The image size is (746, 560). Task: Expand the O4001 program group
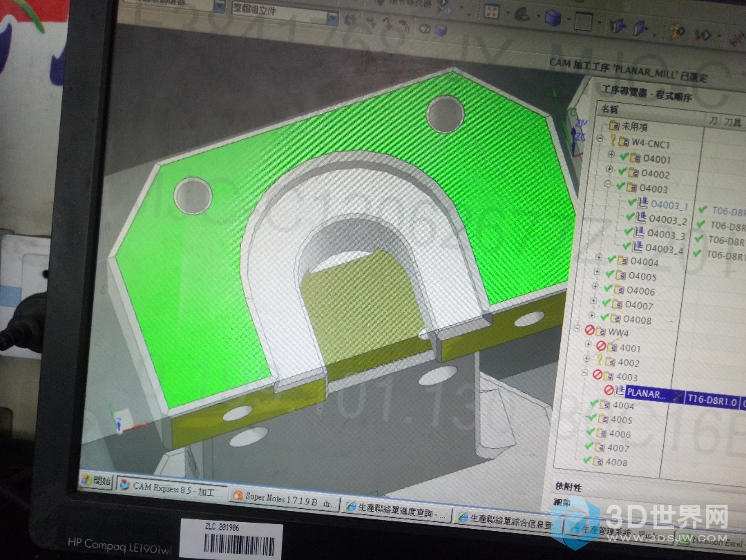(x=611, y=154)
